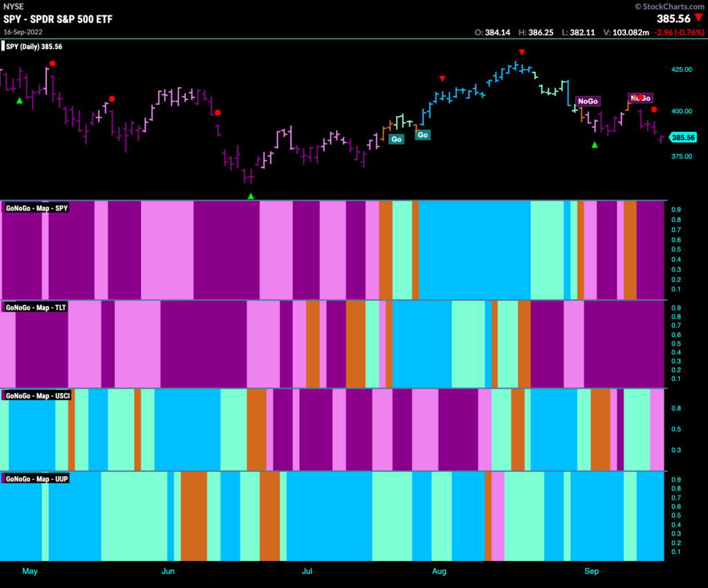708x588 pixels.
Task: Click the SPY (Daily) 385.56 legend text
Action: [34, 46]
